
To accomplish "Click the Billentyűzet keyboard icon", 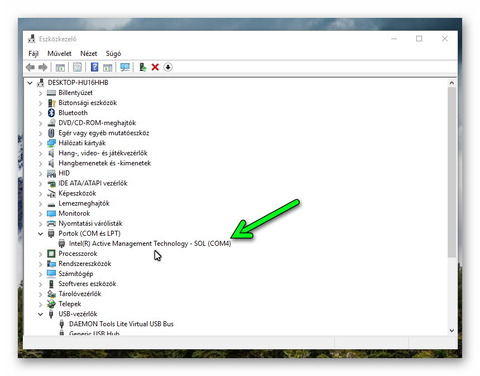I will pos(51,93).
